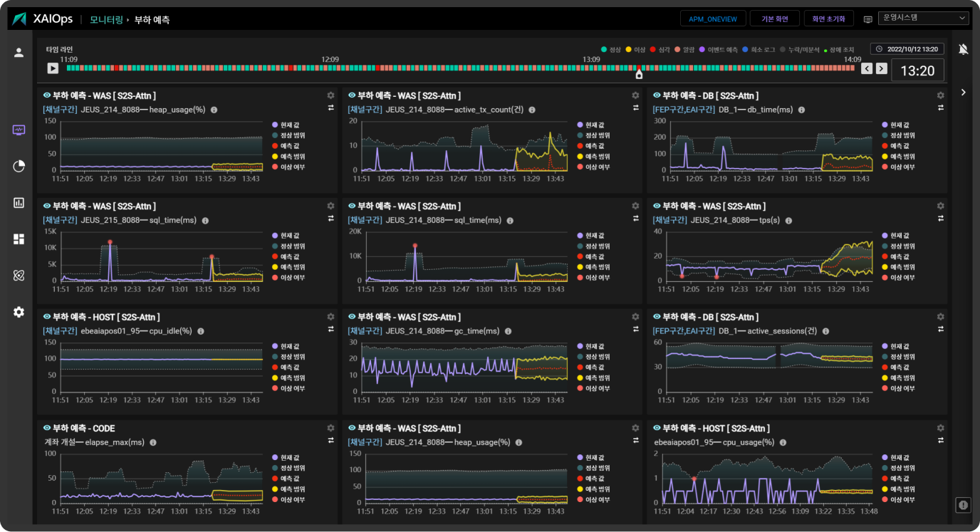Toggle eye icon on cpu_idle(%) panel
Screen dimensions: 980x532
tap(47, 317)
